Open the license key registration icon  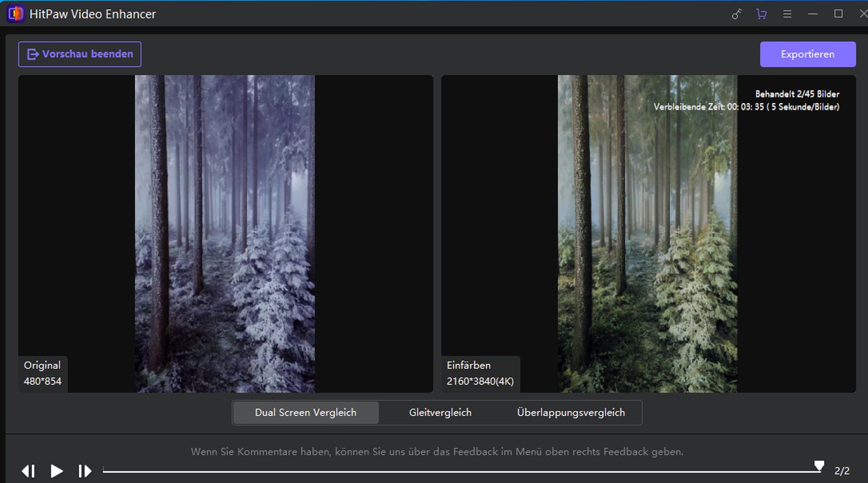tap(736, 14)
